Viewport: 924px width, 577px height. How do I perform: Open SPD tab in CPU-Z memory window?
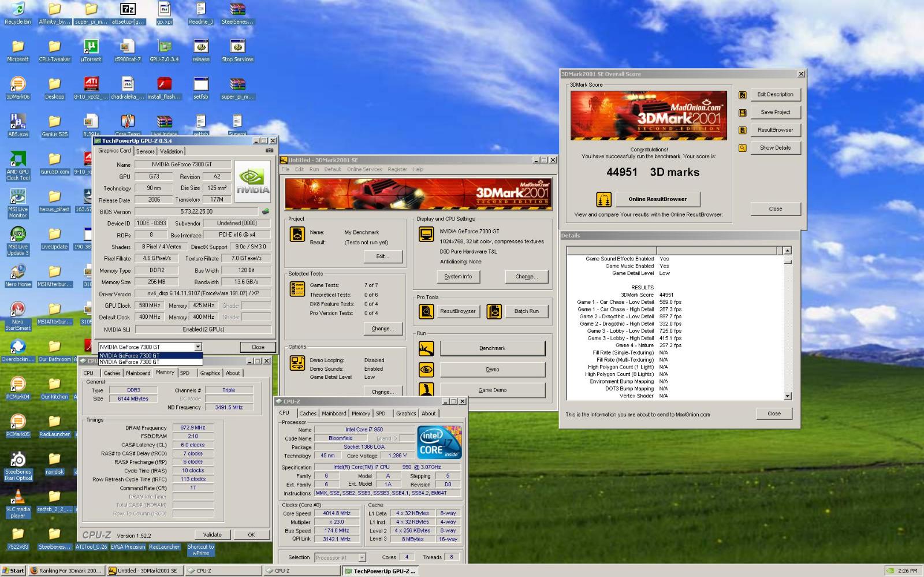(x=185, y=373)
